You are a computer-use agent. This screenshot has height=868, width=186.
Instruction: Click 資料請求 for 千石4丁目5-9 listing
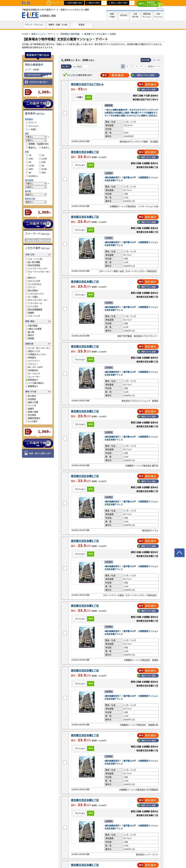coord(148,85)
